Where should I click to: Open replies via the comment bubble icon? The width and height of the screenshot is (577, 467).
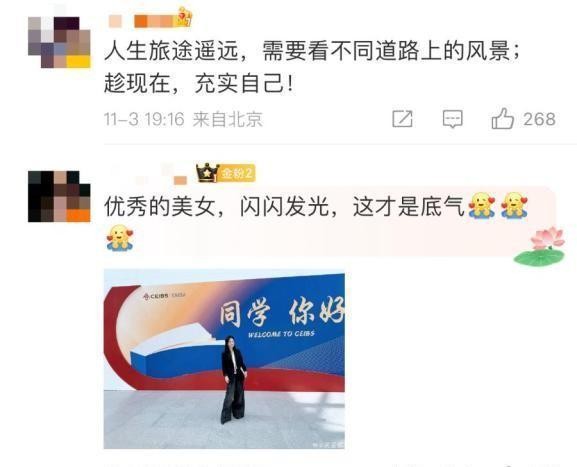coord(453,119)
